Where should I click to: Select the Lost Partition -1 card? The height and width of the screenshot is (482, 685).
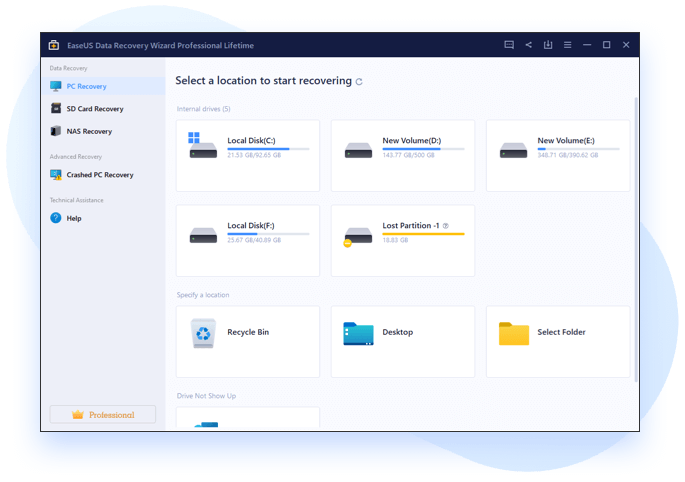coord(403,241)
